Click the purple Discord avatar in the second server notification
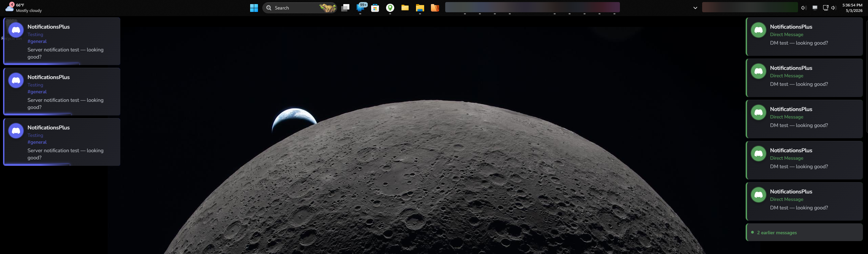This screenshot has width=868, height=254. pos(16,80)
